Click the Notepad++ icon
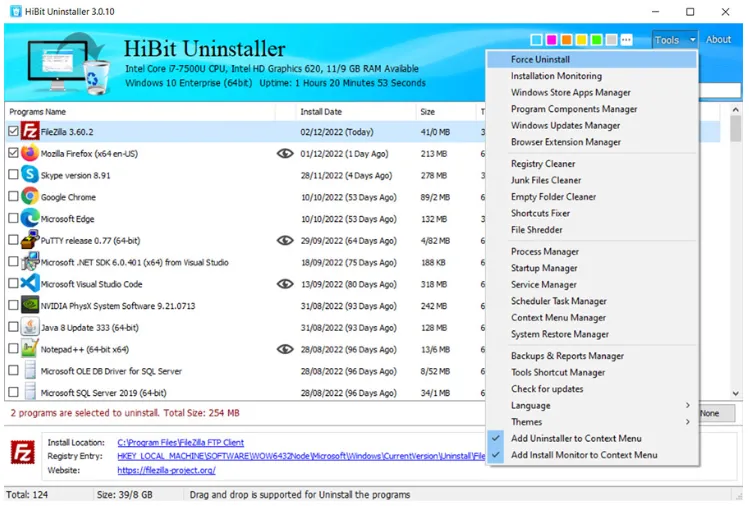Viewport: 749px width, 506px height. (30, 349)
